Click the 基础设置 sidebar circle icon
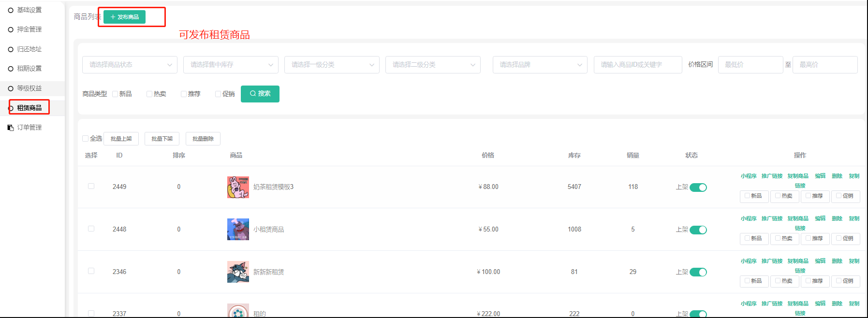Screen dimensions: 868x318 (x=11, y=10)
